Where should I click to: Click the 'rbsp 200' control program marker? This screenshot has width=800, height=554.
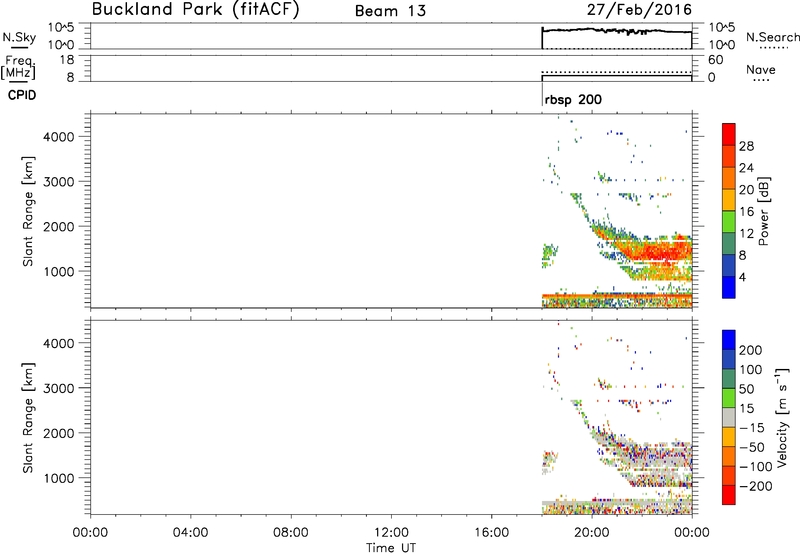click(x=573, y=99)
